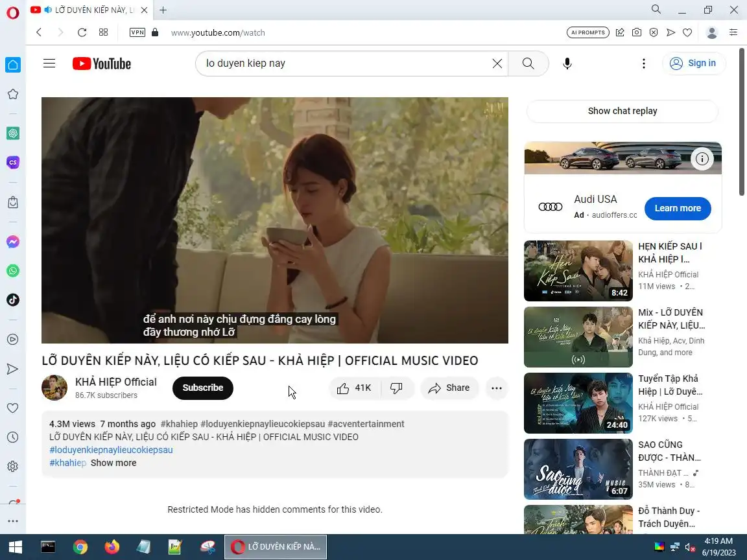
Task: Toggle the VPN badge
Action: click(x=137, y=32)
